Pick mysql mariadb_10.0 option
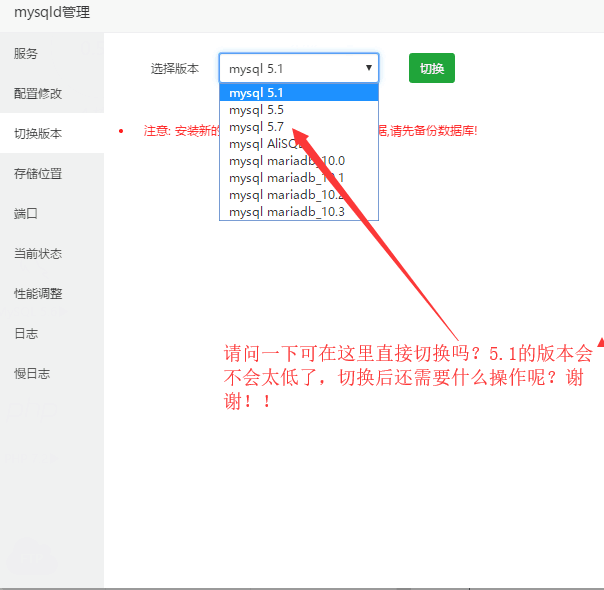604x590 pixels. pos(299,161)
